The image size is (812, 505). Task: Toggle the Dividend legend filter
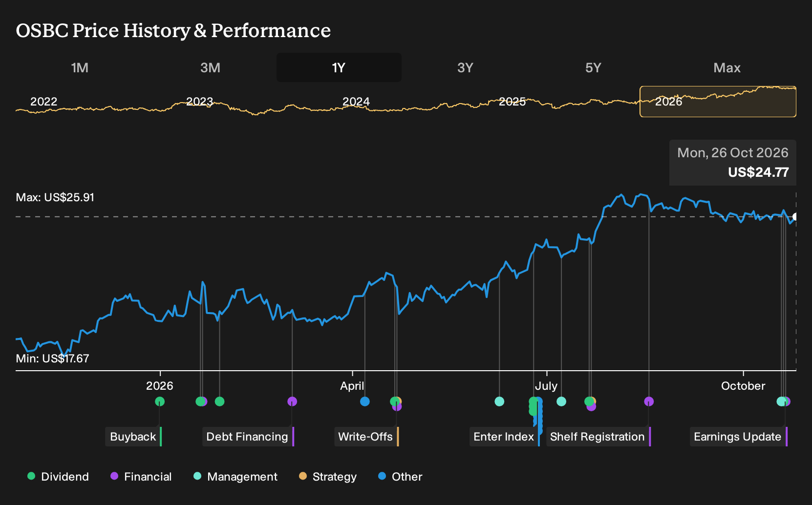58,477
